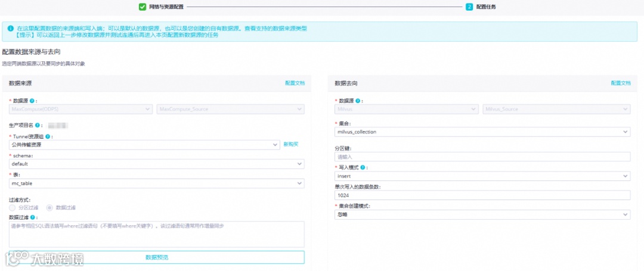Image resolution: width=644 pixels, height=271 pixels.
Task: Click the 数据过滤 where clause text area
Action: point(156,234)
